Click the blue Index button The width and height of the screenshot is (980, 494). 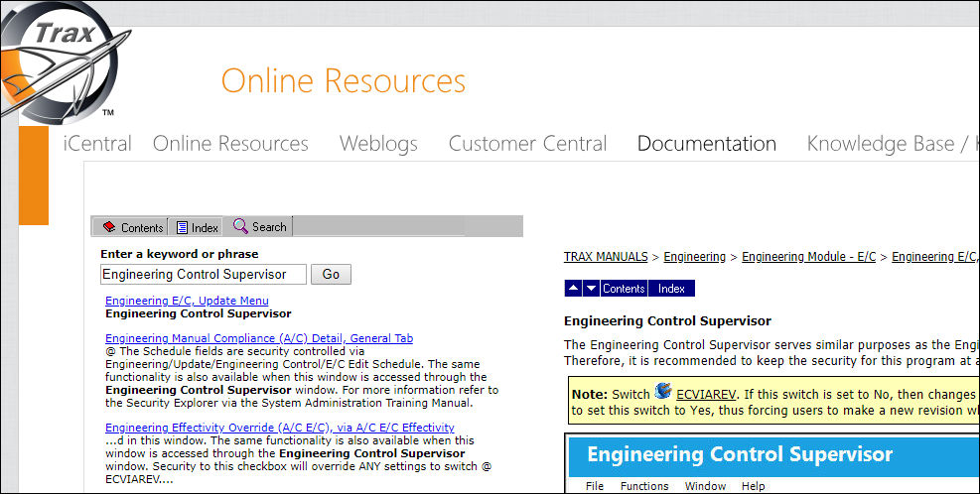coord(671,288)
